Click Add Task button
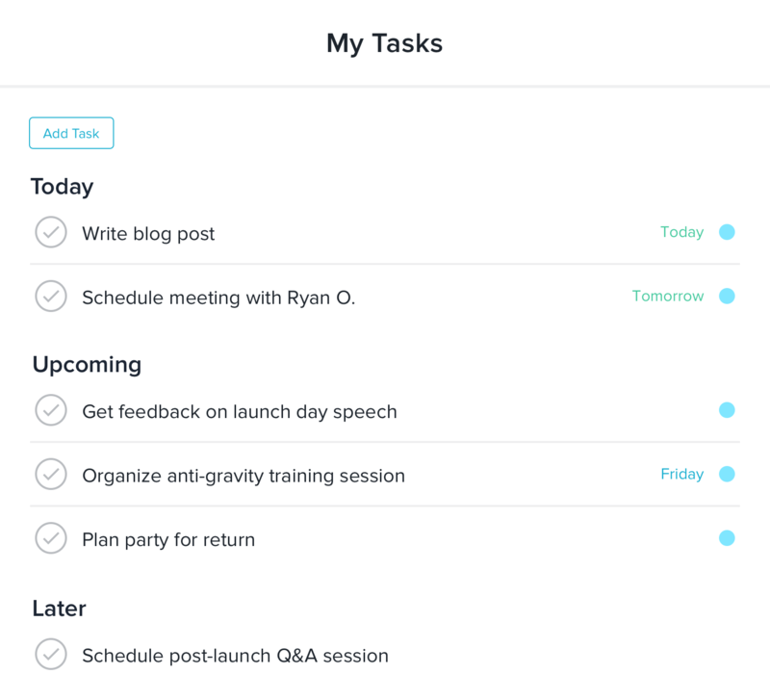Image resolution: width=770 pixels, height=700 pixels. click(x=71, y=133)
